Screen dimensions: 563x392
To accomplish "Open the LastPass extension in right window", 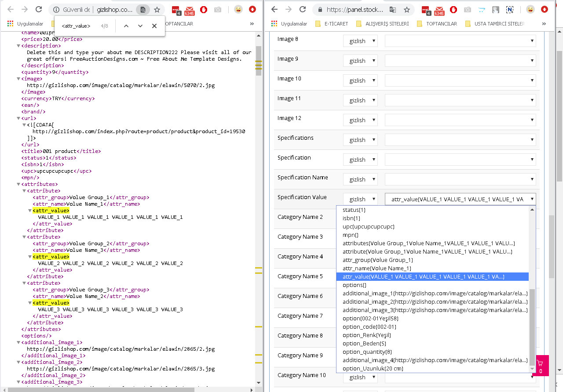I will 425,9.
